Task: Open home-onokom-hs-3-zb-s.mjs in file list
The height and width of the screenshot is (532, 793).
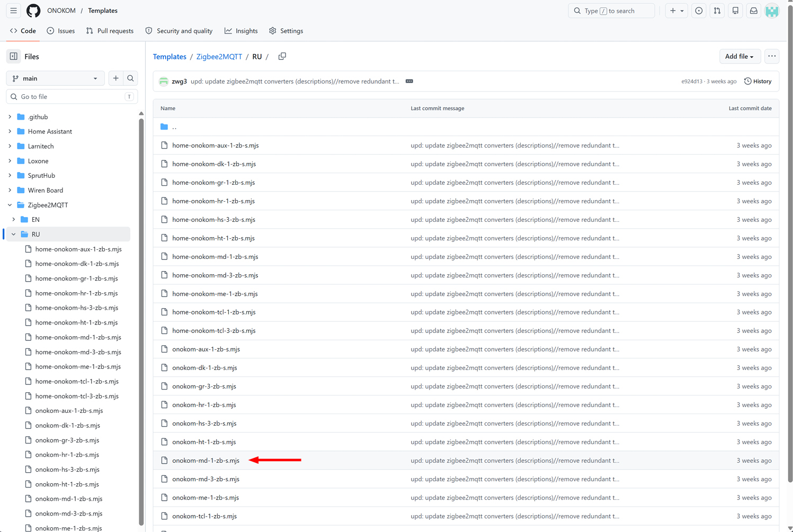Action: [214, 220]
